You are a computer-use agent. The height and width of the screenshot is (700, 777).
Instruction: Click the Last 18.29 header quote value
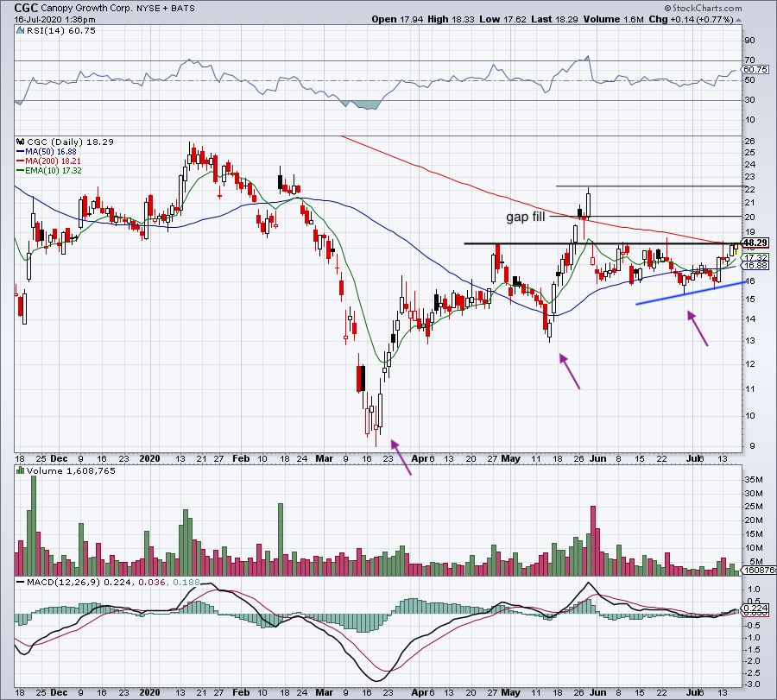554,19
